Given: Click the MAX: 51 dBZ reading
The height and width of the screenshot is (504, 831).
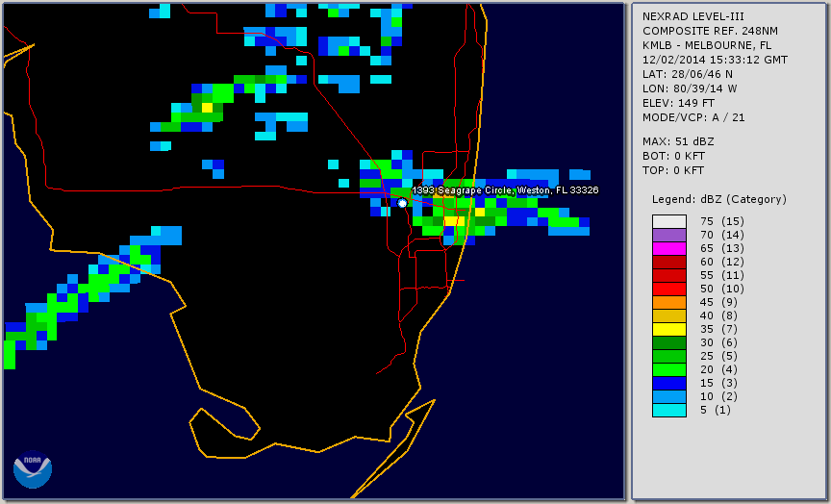Looking at the screenshot, I should [678, 141].
